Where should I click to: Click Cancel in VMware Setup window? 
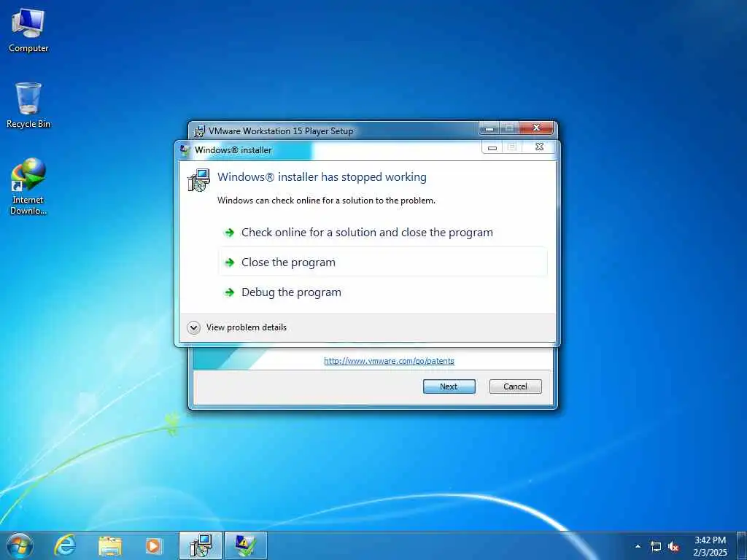click(515, 386)
